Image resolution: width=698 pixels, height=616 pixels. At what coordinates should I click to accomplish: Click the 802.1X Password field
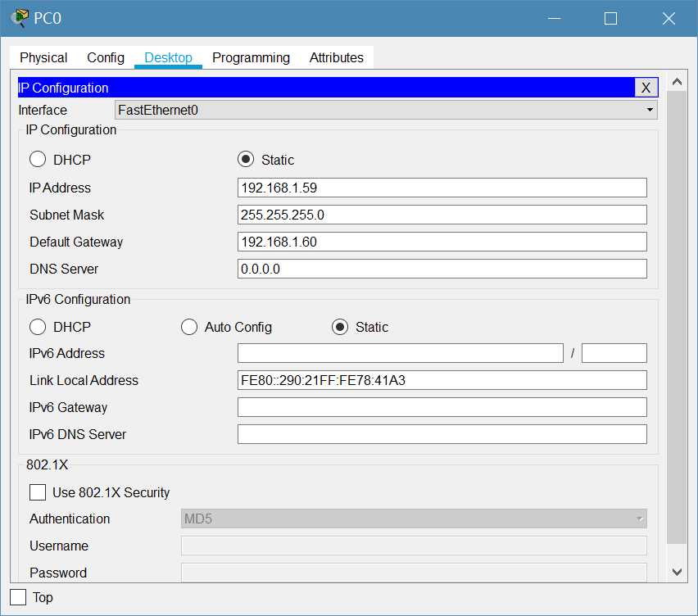tap(414, 573)
